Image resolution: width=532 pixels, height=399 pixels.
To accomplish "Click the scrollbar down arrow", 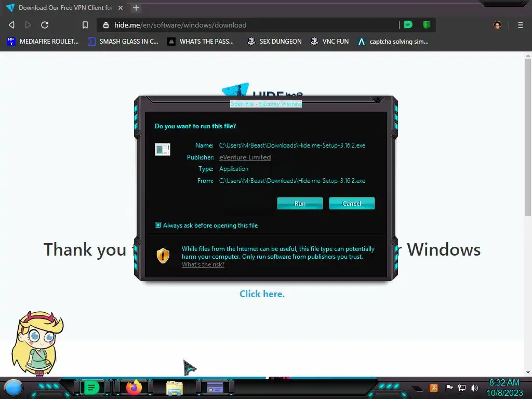I will pos(528,373).
